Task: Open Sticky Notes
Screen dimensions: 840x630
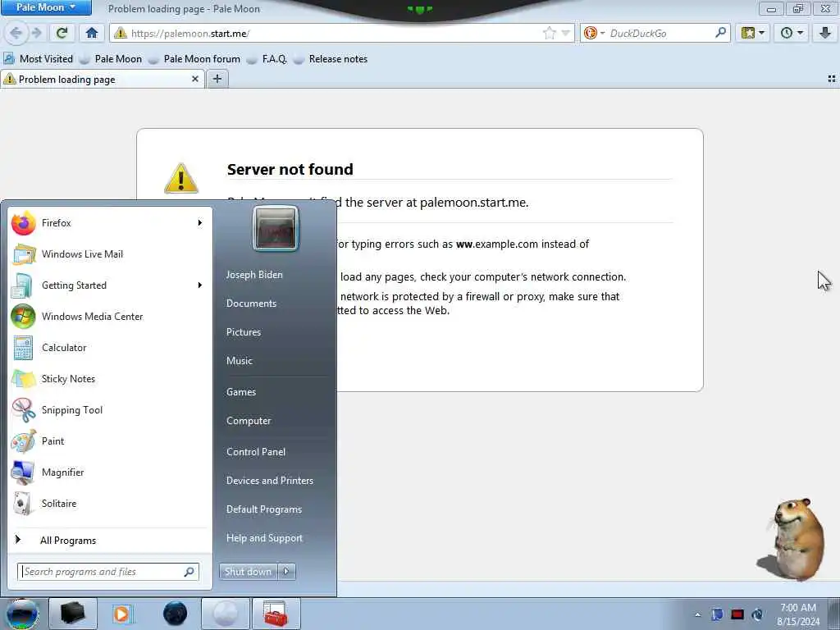Action: pos(110,379)
